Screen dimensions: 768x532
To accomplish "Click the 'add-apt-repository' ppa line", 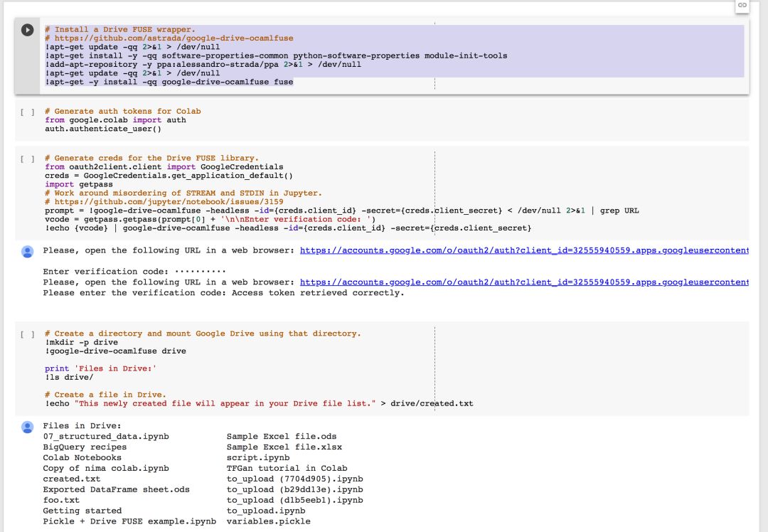I will pyautogui.click(x=203, y=65).
